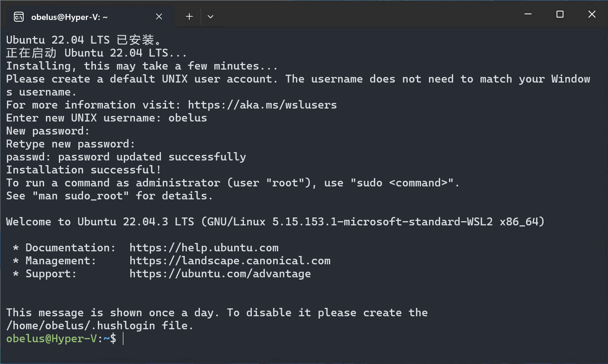Click the /home/obelus/.hushlogin path text

pos(81,326)
